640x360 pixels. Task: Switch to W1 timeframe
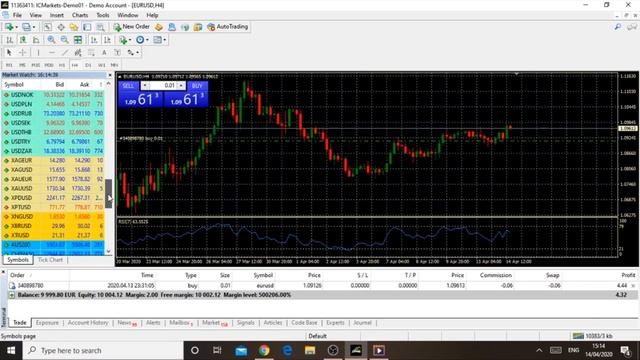pyautogui.click(x=101, y=65)
